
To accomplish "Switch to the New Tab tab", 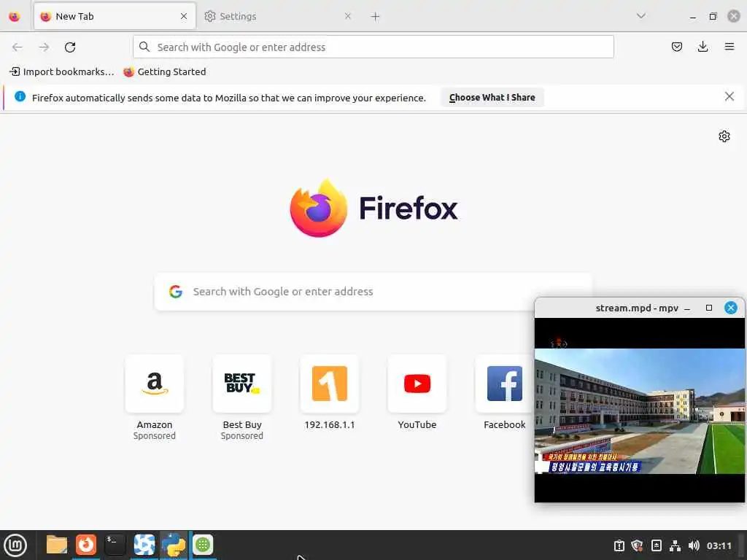I will tap(115, 16).
